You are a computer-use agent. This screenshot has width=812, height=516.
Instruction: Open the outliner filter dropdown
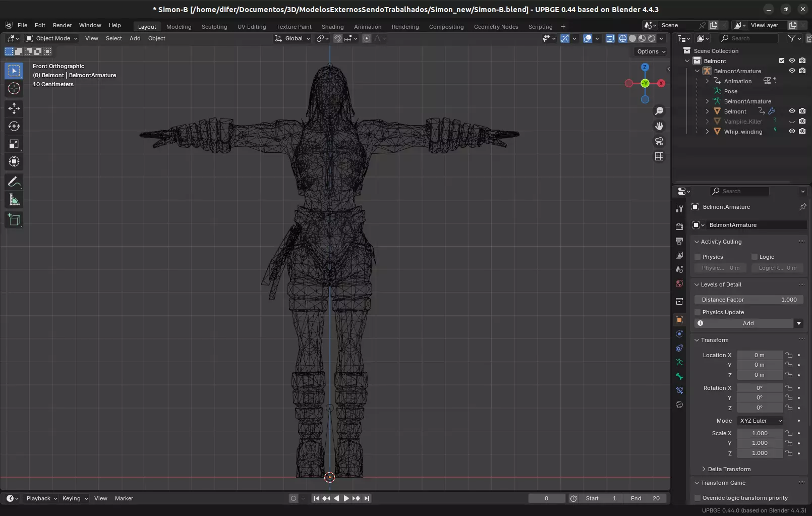795,38
